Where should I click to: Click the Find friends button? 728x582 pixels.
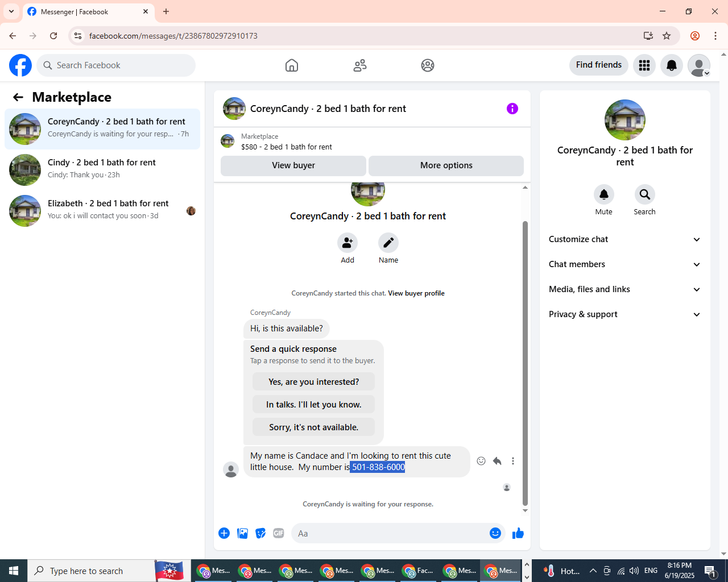coord(599,65)
